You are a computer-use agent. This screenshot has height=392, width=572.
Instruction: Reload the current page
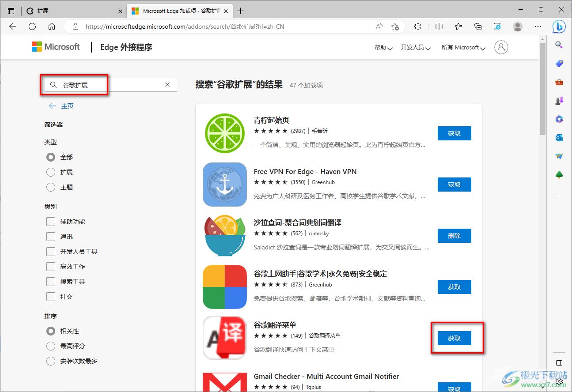[x=32, y=26]
